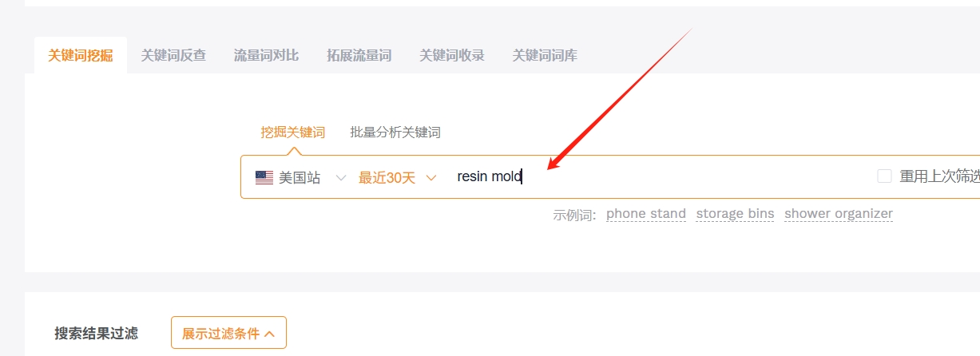Switch to the 关键词反查 tab
This screenshot has height=356, width=980.
[x=173, y=55]
